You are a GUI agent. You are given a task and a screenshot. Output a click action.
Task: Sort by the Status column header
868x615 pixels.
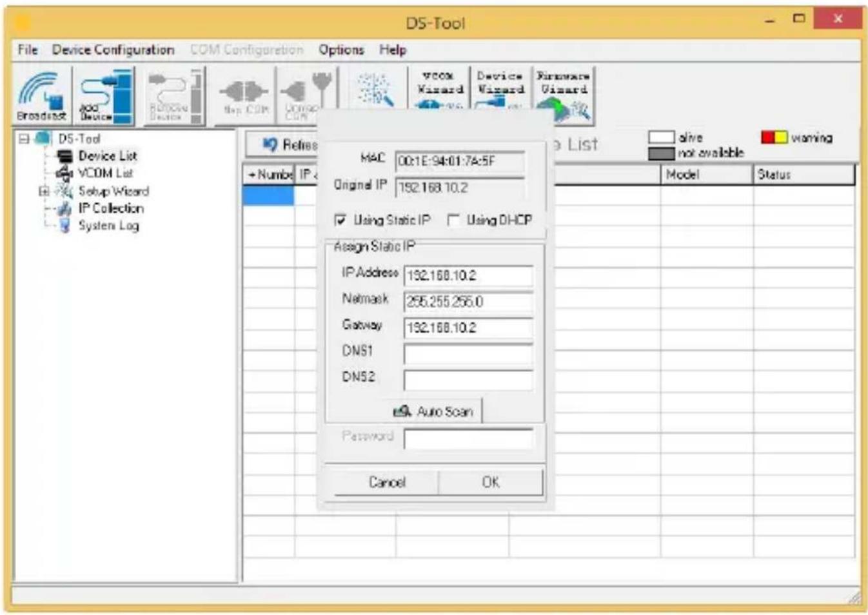(x=804, y=175)
